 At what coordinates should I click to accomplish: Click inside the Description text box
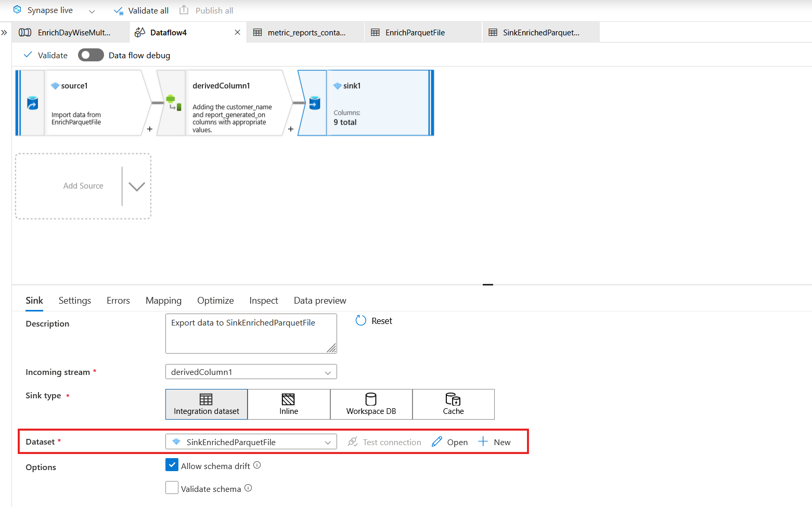point(251,333)
